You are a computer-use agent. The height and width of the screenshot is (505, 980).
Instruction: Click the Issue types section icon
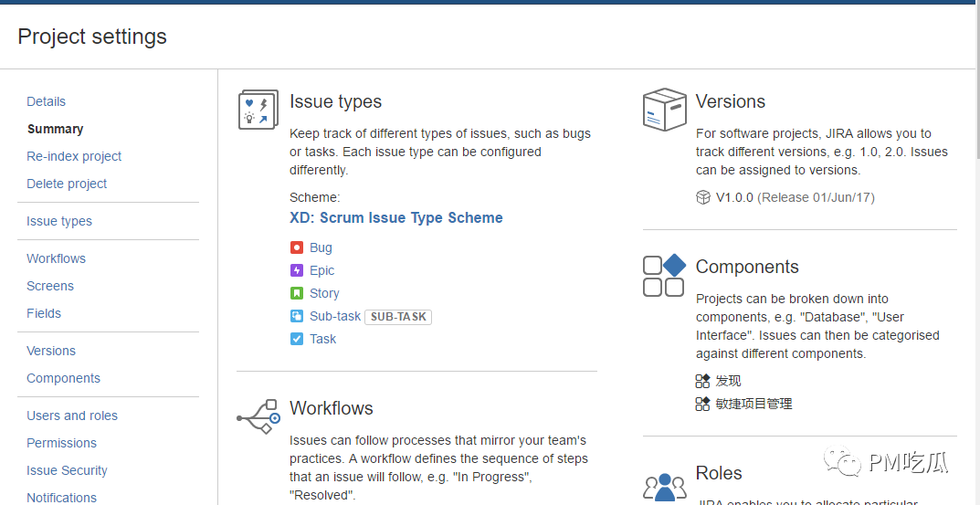(x=258, y=110)
